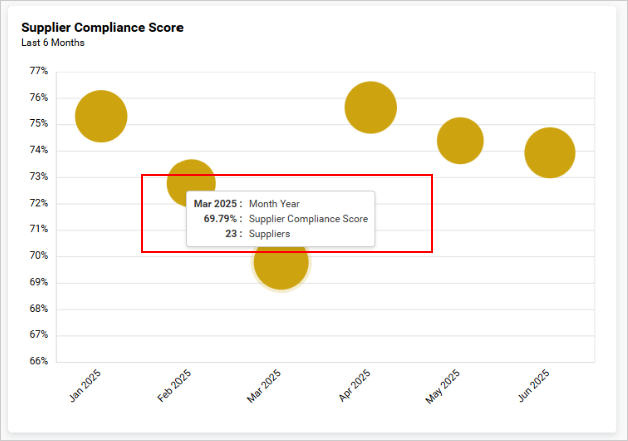628x441 pixels.
Task: Select the Jun 2025 data bubble
Action: point(549,153)
